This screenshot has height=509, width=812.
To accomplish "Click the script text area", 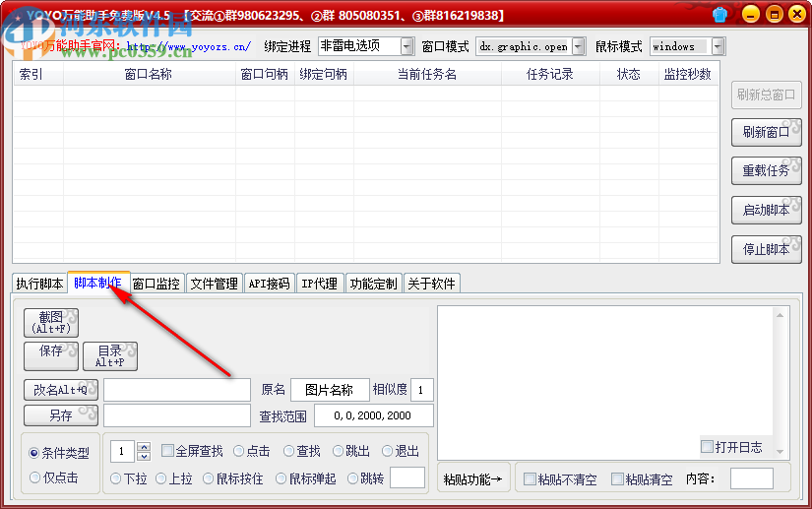I will coord(605,383).
